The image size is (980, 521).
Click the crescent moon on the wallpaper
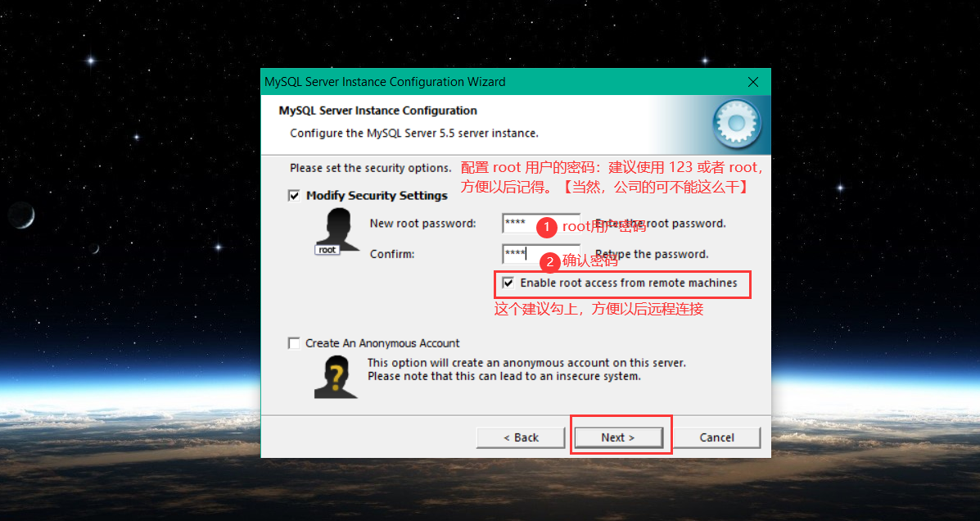[x=22, y=215]
